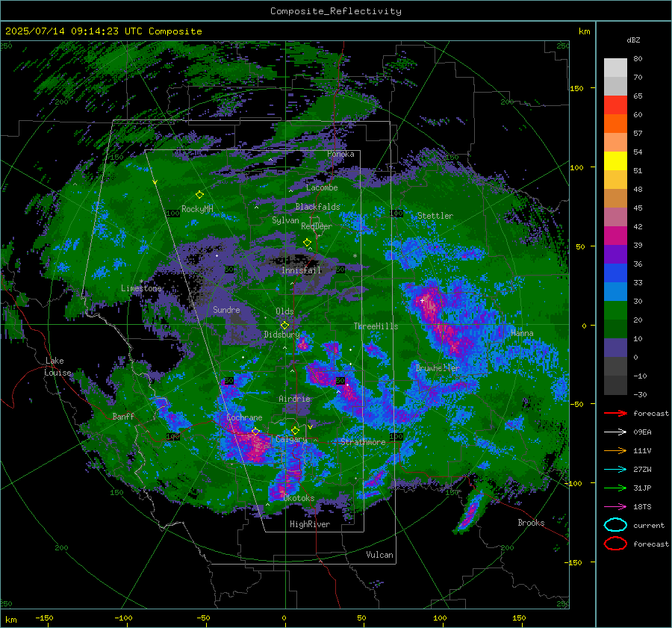Click the yellow diamond marker above Calgary

tap(295, 430)
